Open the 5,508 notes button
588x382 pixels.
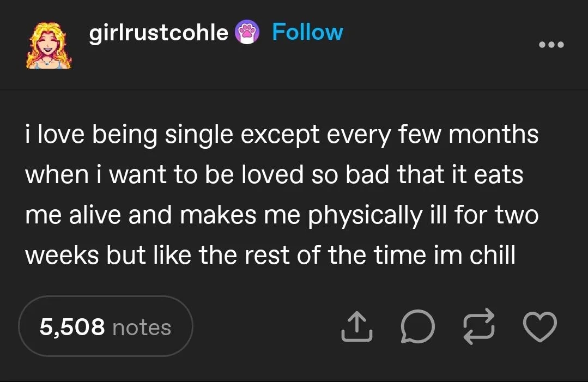click(x=106, y=326)
